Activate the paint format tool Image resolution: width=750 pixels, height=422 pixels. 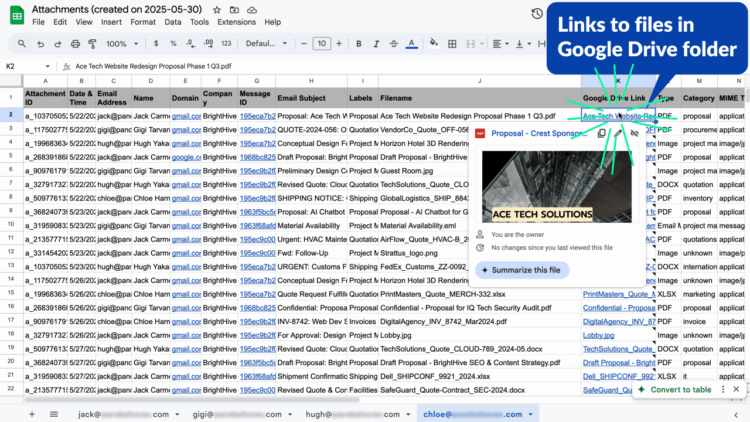tap(92, 44)
